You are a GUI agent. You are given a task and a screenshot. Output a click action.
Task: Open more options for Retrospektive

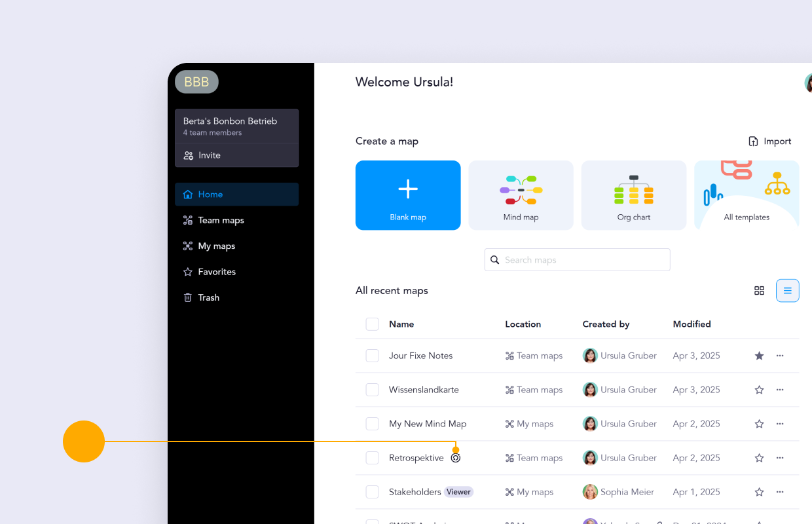tap(780, 458)
